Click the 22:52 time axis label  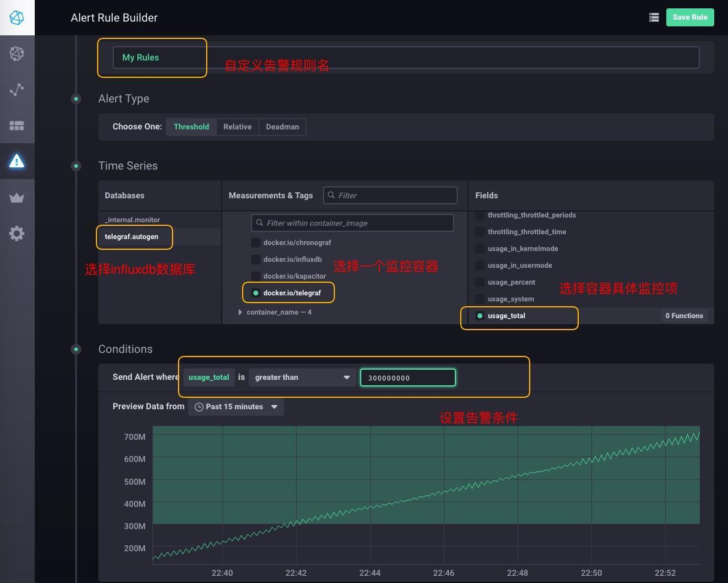pyautogui.click(x=665, y=573)
